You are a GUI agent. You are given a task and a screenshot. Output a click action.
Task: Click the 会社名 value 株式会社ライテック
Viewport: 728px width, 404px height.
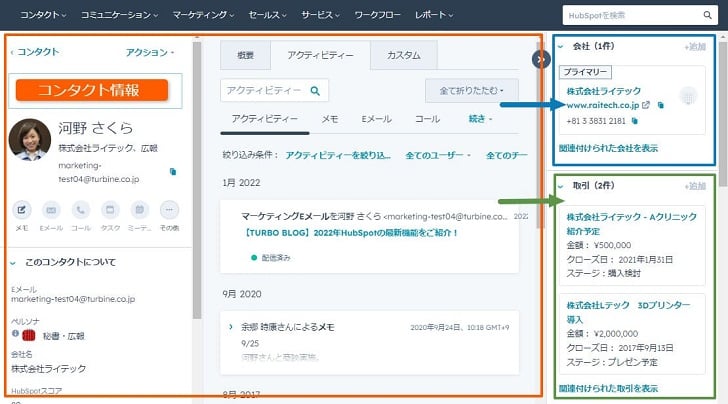pos(48,369)
